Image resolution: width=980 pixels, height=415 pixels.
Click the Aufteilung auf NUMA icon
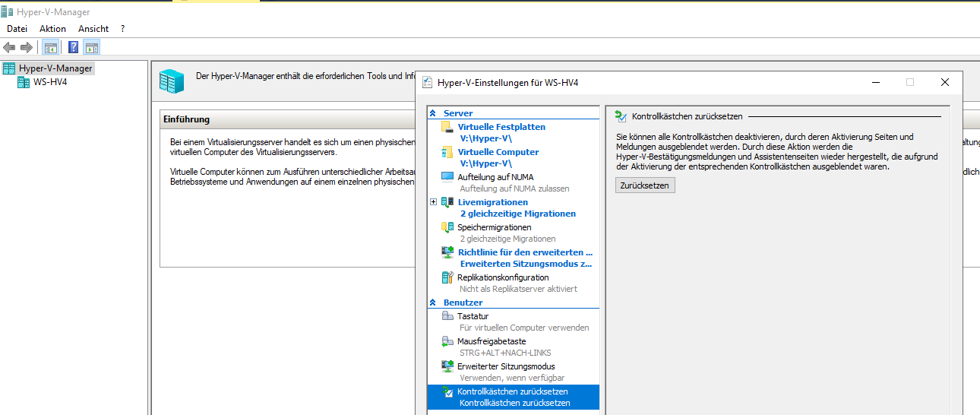click(447, 177)
